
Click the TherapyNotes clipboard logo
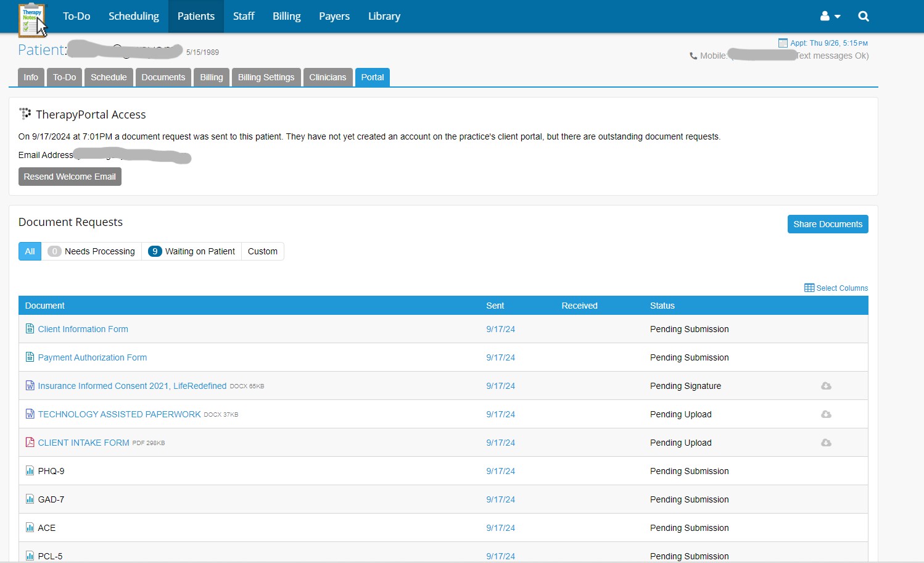click(x=31, y=20)
